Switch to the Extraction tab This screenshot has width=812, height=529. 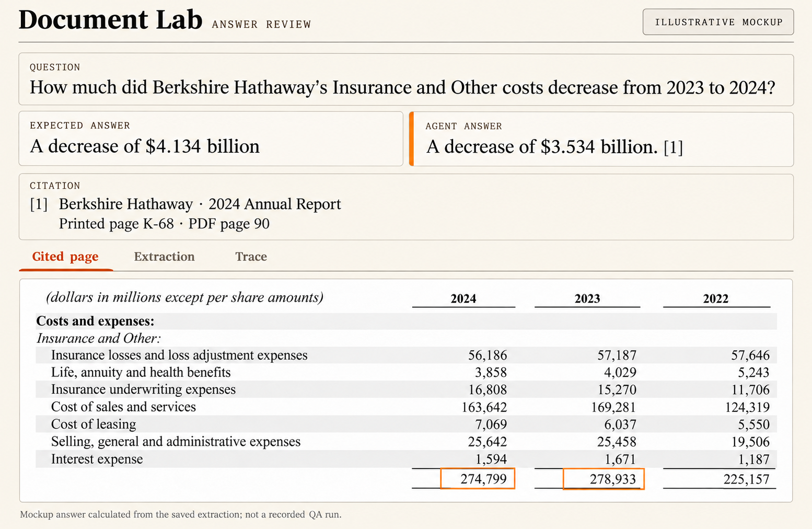164,257
